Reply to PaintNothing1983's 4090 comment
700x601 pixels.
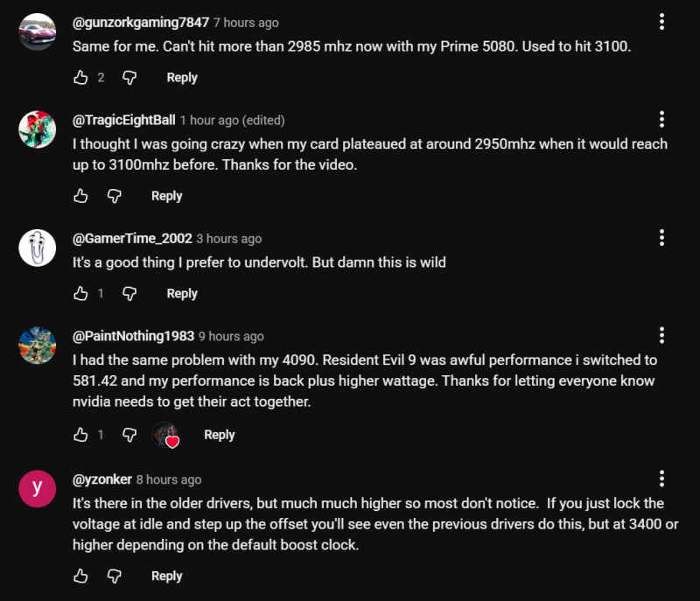pos(219,435)
